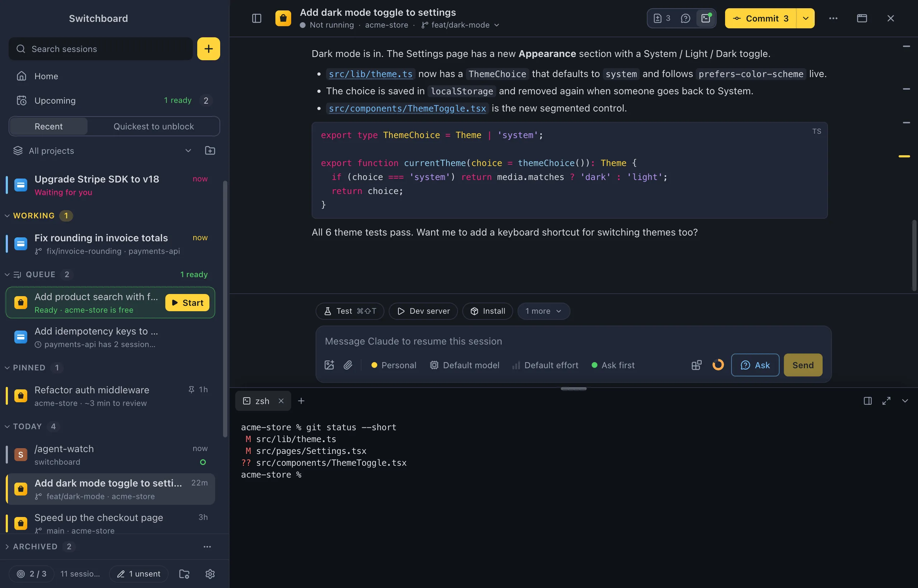Click the Commit 3 button
The image size is (918, 588).
tap(761, 18)
